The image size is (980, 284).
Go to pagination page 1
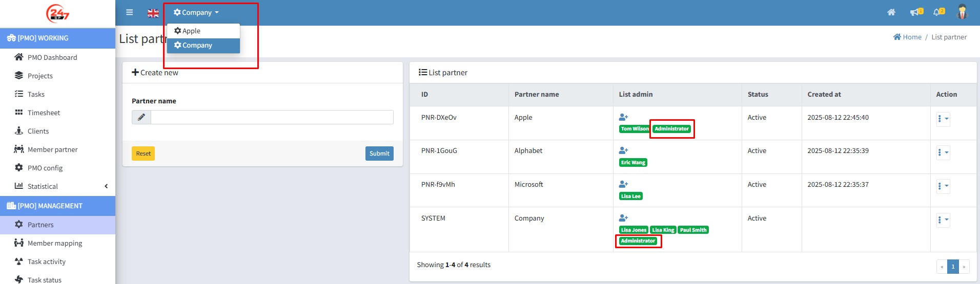pyautogui.click(x=953, y=267)
